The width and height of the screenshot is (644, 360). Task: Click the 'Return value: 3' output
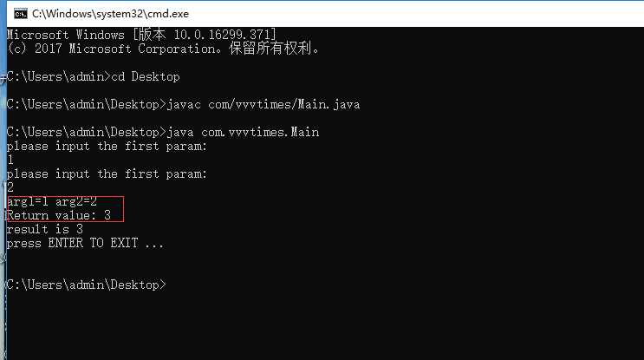coord(59,215)
